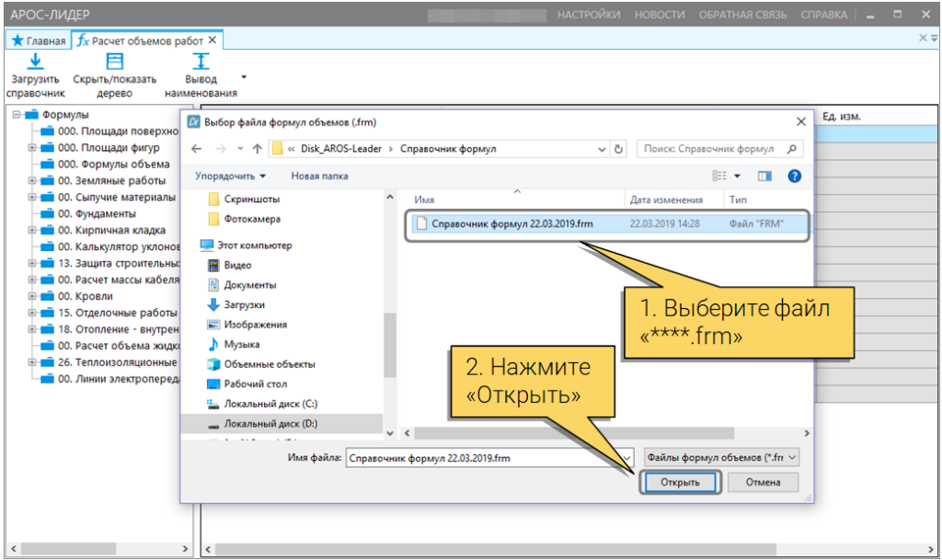Open the Видео library in sidebar

(229, 265)
